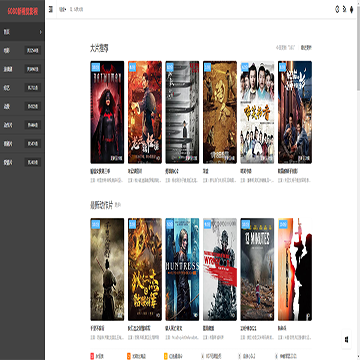This screenshot has width=360, height=360.
Task: Select the highlighted home item in the sidebar
Action: pos(22,32)
